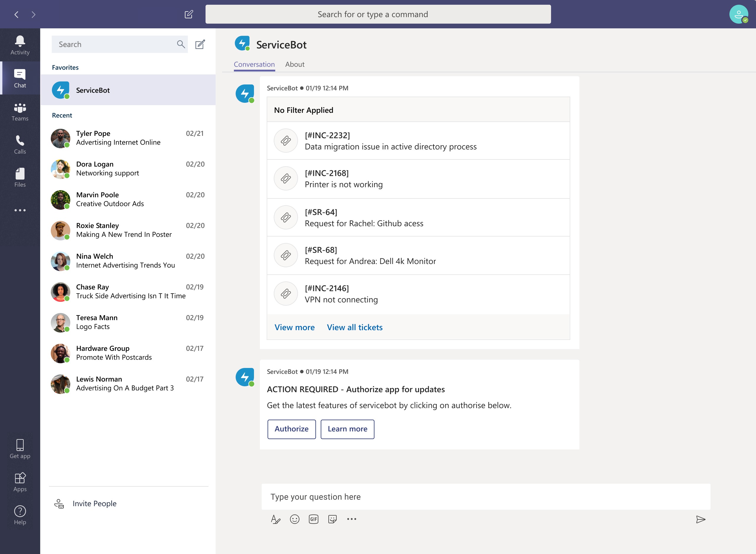Viewport: 756px width, 554px height.
Task: Open chat with Dora Logan
Action: coord(128,169)
